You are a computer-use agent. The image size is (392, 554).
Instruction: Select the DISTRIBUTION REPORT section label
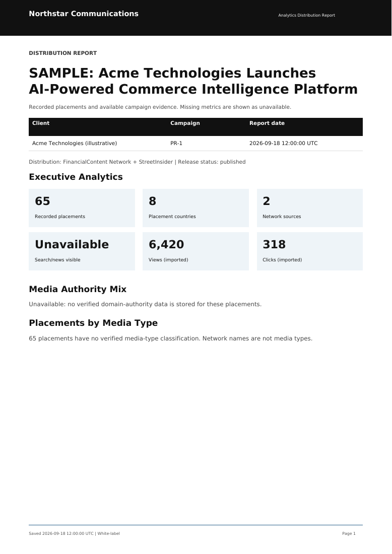coord(63,53)
